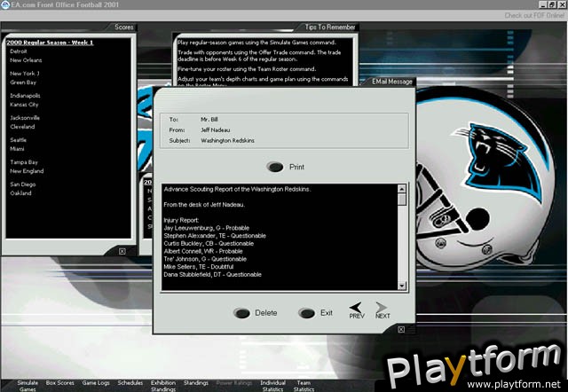Close the EMail Message panel with X box
The width and height of the screenshot is (568, 392).
point(401,329)
